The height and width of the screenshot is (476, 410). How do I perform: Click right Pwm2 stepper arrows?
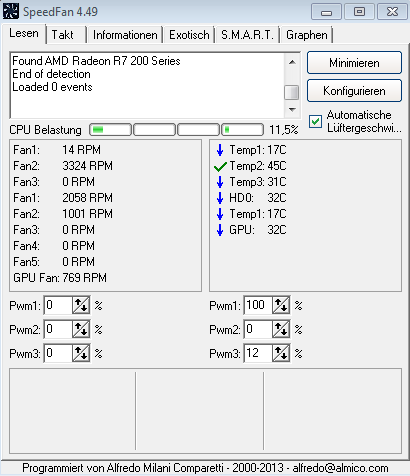pos(281,329)
